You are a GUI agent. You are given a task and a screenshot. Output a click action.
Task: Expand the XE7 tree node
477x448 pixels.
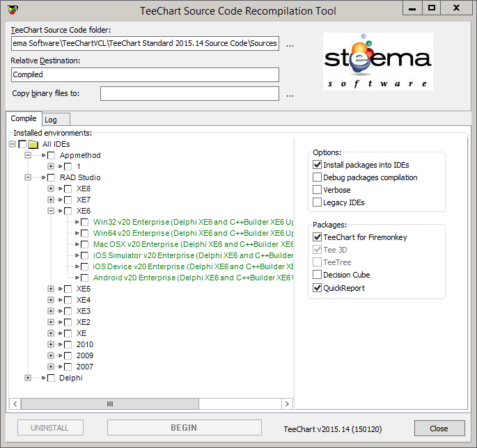pos(51,200)
